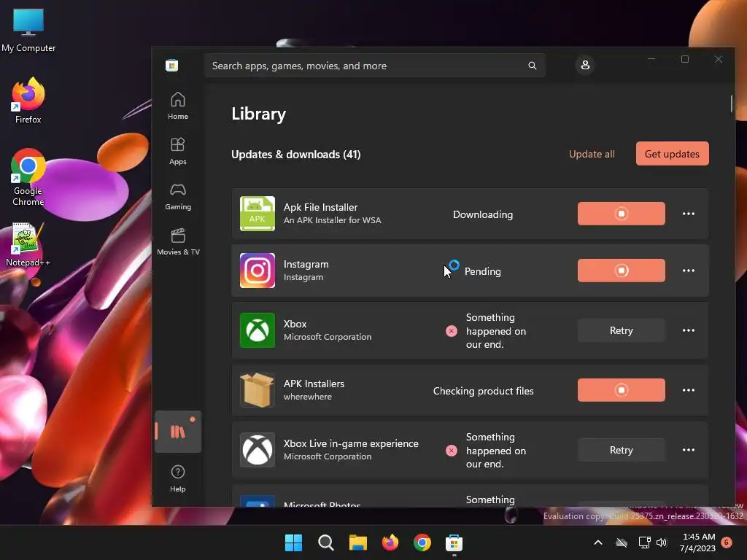The image size is (747, 560).
Task: Show hidden system tray icons
Action: [598, 542]
